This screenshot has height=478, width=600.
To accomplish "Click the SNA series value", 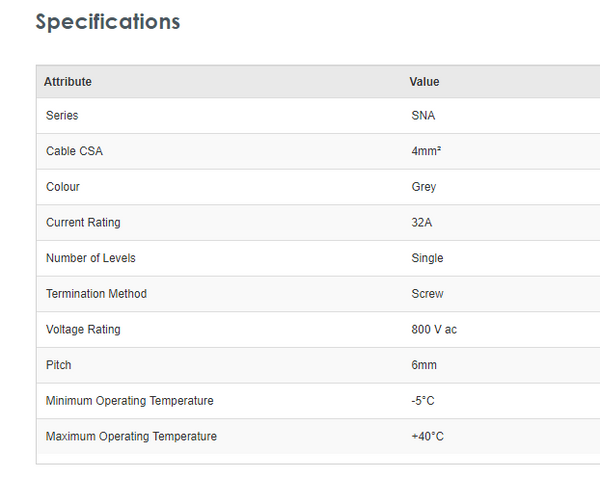I will tap(423, 116).
